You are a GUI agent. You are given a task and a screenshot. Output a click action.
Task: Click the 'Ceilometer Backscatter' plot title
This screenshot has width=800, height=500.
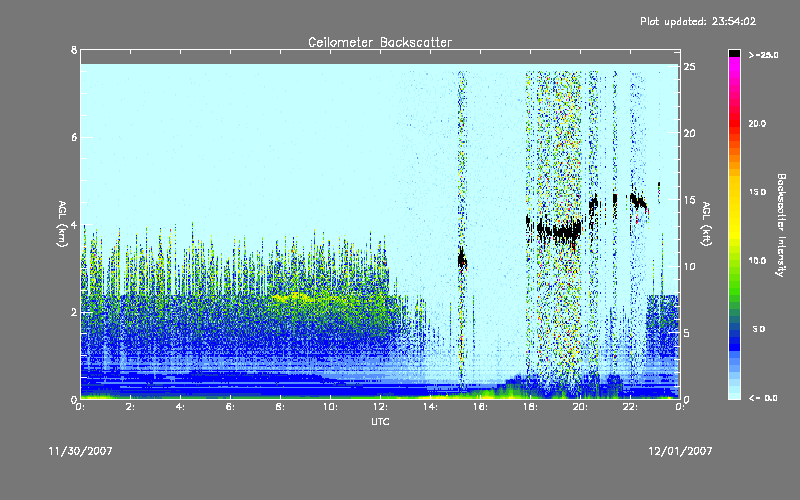point(380,42)
